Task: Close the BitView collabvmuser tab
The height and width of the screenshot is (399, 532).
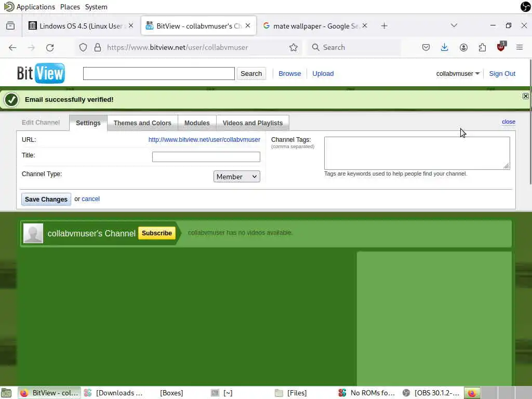Action: tap(248, 25)
